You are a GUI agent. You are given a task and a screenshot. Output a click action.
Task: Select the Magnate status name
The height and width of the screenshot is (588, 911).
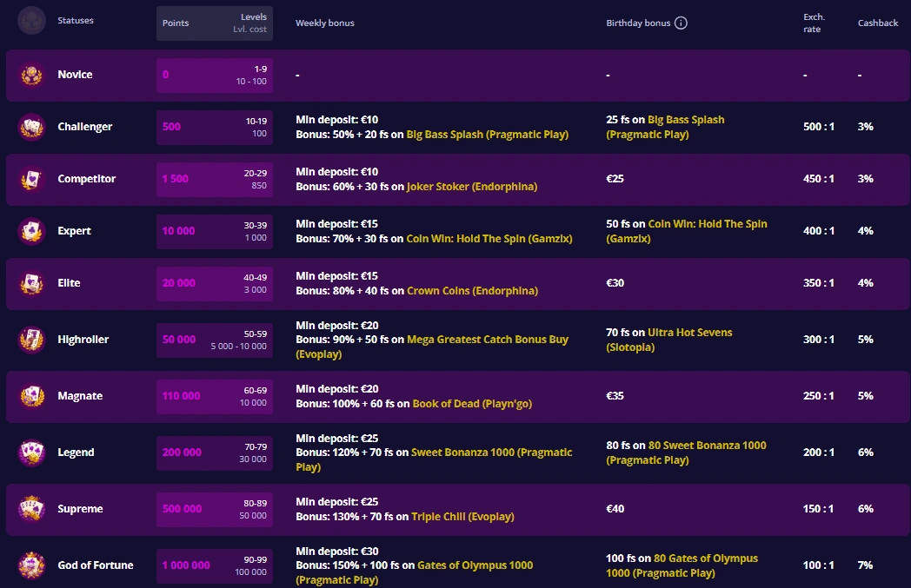click(x=80, y=396)
